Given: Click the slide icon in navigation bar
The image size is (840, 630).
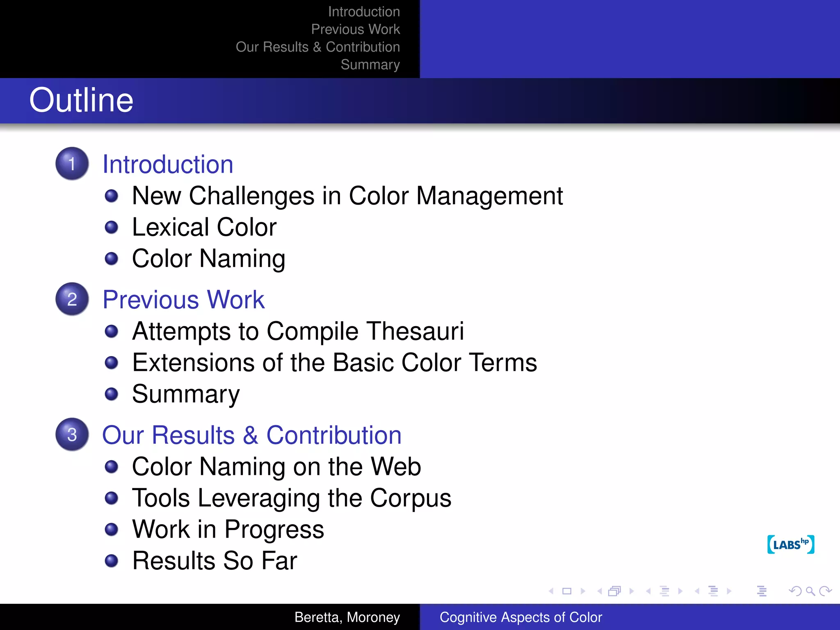Looking at the screenshot, I should (567, 591).
